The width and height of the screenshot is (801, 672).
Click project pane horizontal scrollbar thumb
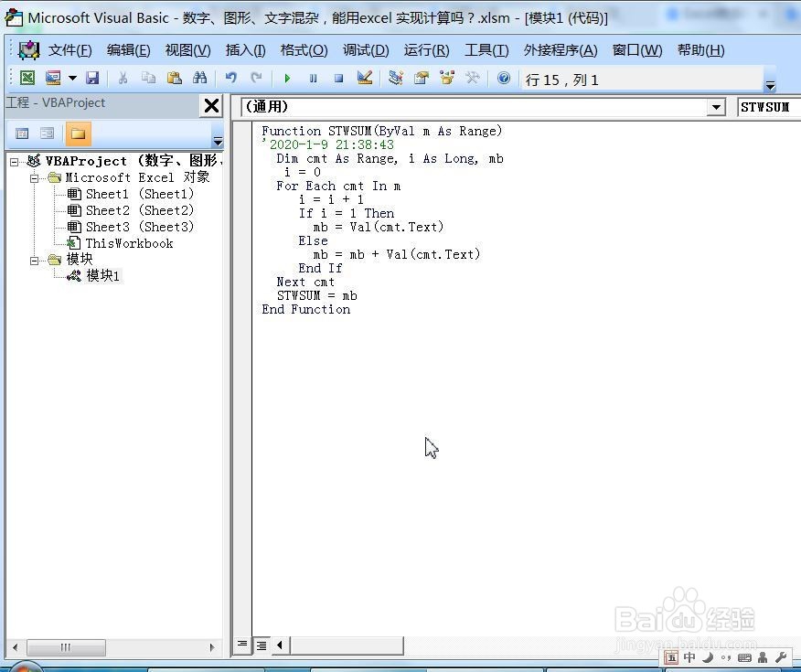[66, 647]
